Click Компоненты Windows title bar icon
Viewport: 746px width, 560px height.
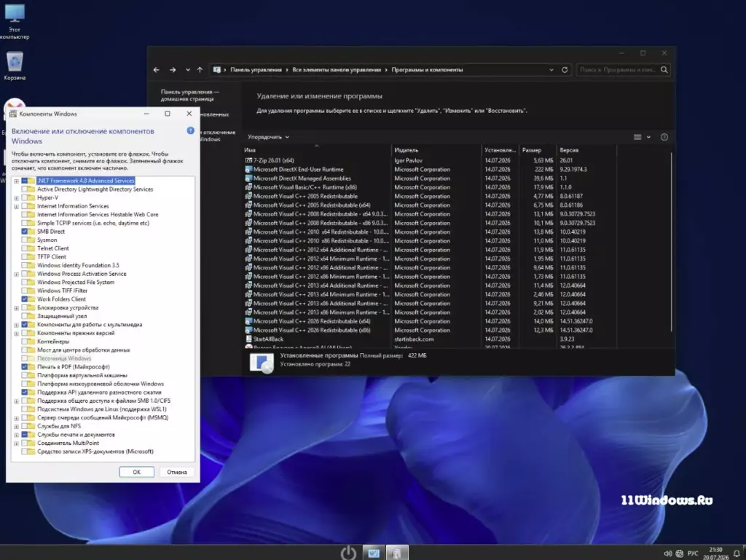pyautogui.click(x=13, y=114)
